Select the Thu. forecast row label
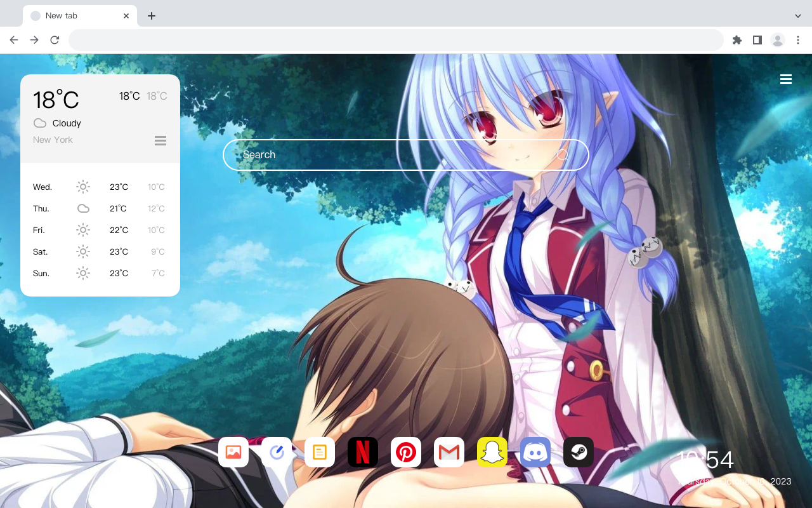 pos(41,208)
